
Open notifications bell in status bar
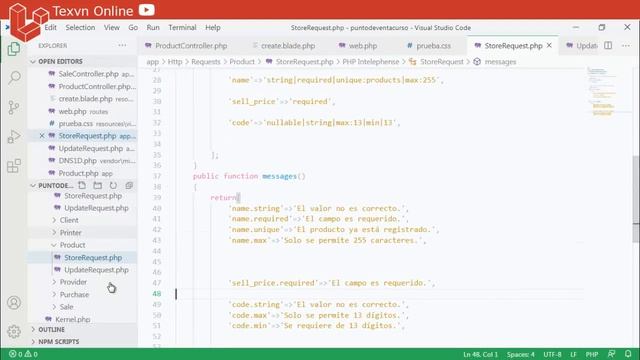pos(628,354)
